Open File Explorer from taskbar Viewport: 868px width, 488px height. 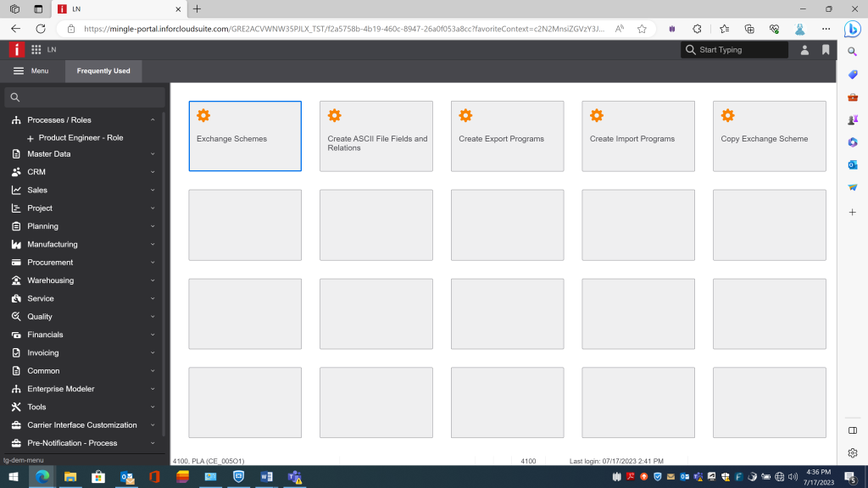pos(70,477)
